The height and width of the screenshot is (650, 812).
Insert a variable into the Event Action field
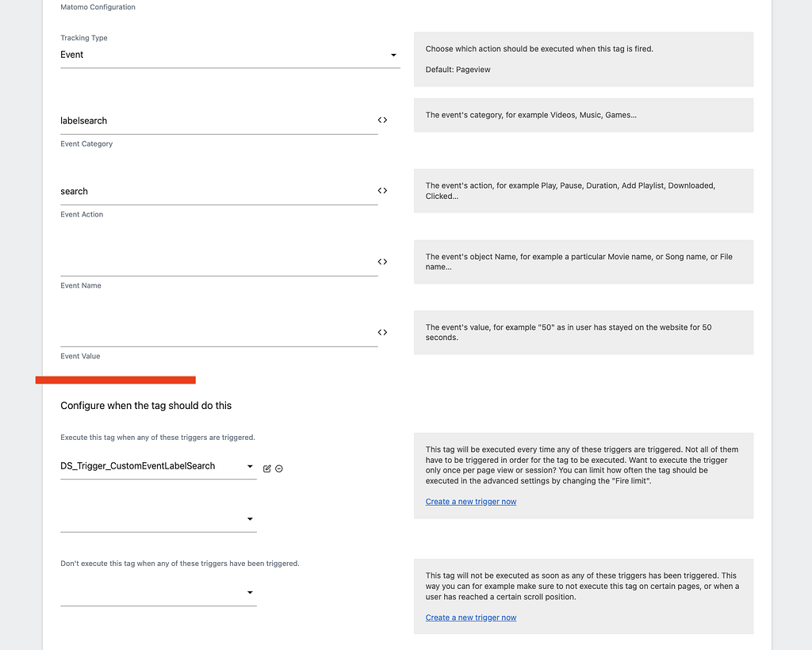[382, 190]
